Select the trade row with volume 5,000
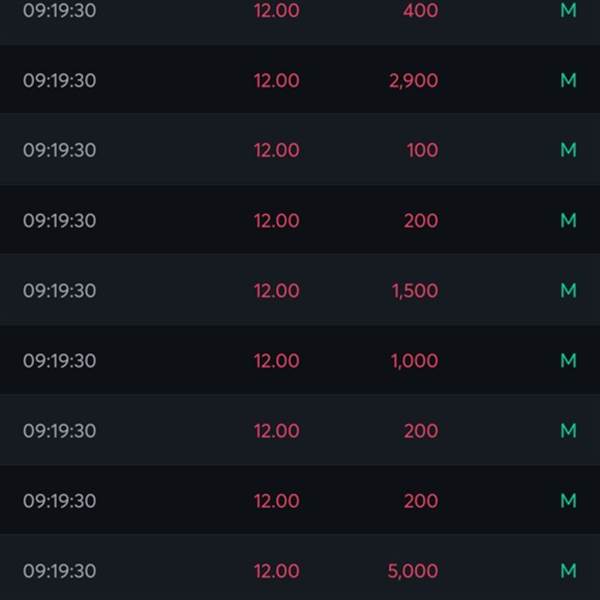 (300, 567)
